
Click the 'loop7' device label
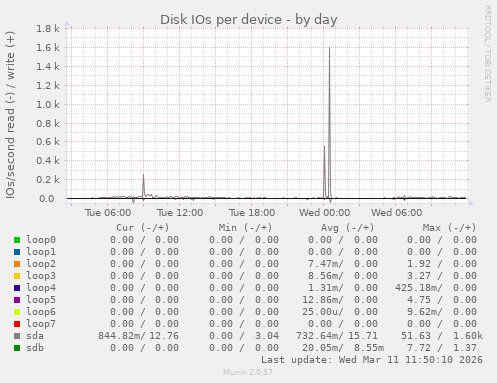(x=41, y=324)
